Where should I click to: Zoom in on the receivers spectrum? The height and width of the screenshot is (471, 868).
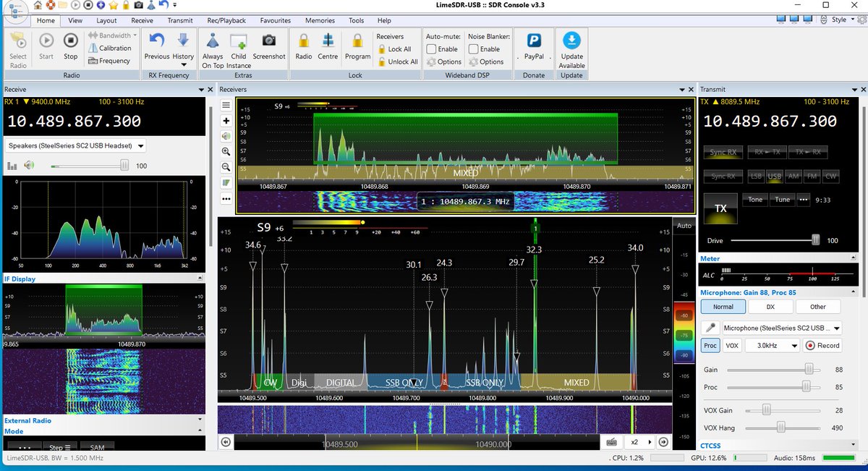coord(226,151)
